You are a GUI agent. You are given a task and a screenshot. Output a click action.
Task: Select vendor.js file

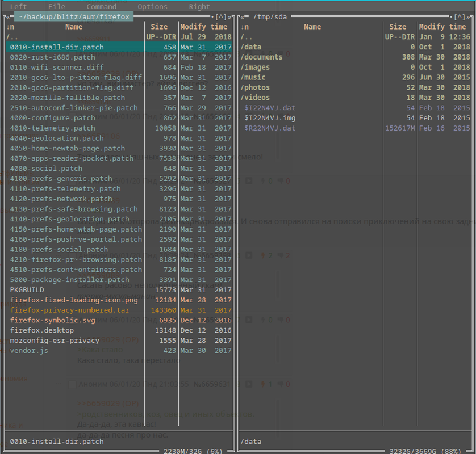pyautogui.click(x=119, y=350)
